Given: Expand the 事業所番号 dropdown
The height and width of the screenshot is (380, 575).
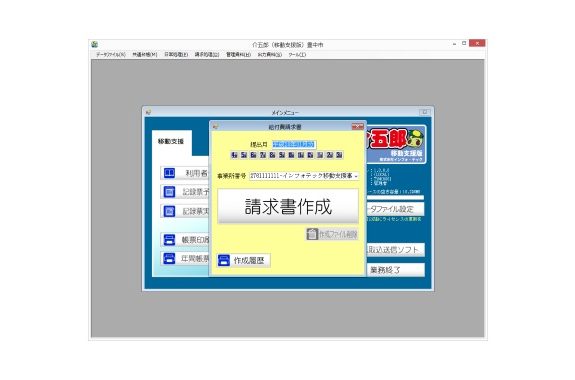Looking at the screenshot, I should click(356, 176).
